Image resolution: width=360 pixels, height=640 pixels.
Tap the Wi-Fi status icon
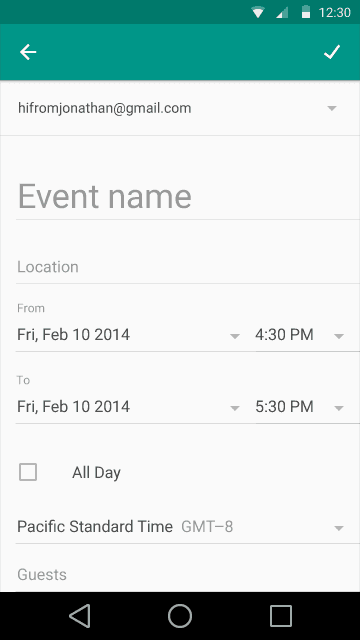tap(258, 13)
